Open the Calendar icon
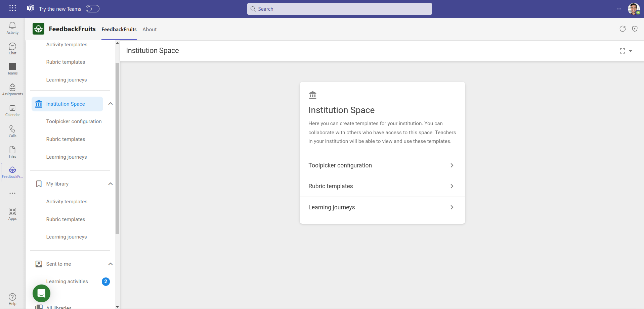 [x=12, y=110]
